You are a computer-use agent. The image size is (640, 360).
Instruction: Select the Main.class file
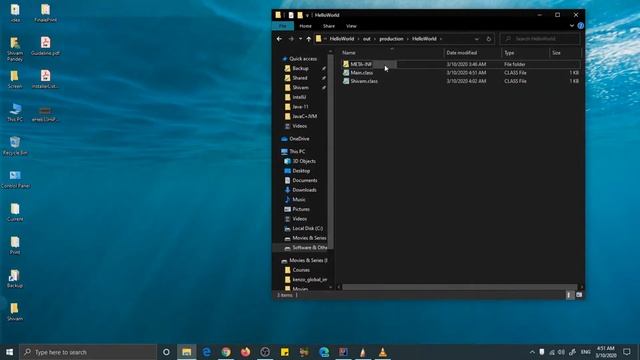[x=362, y=73]
